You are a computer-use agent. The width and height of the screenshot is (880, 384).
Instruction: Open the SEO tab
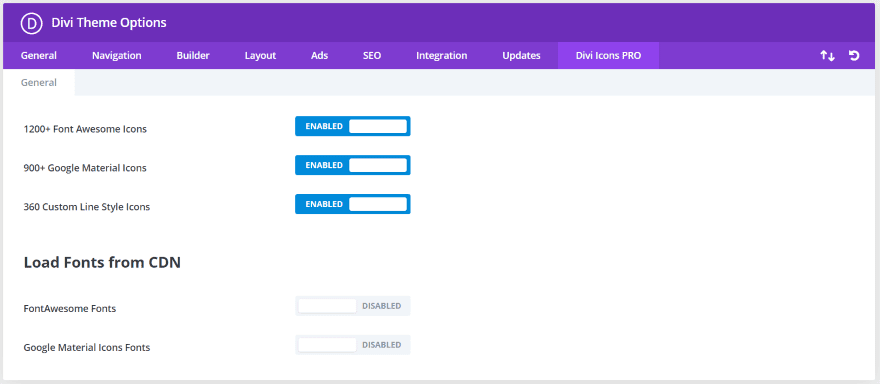point(372,56)
